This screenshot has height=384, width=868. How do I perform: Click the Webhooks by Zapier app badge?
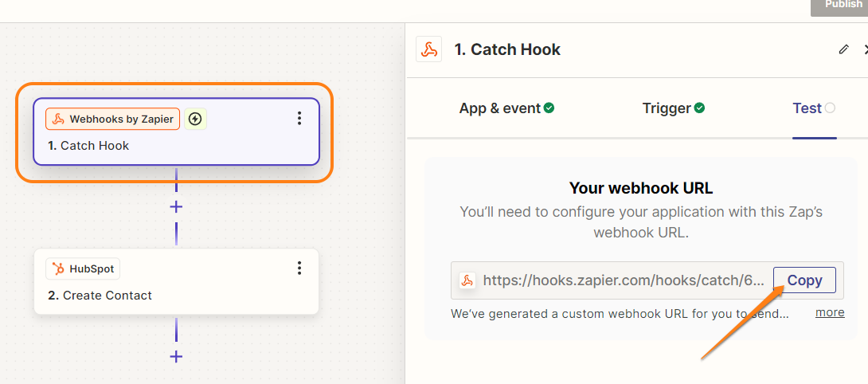[x=113, y=120]
